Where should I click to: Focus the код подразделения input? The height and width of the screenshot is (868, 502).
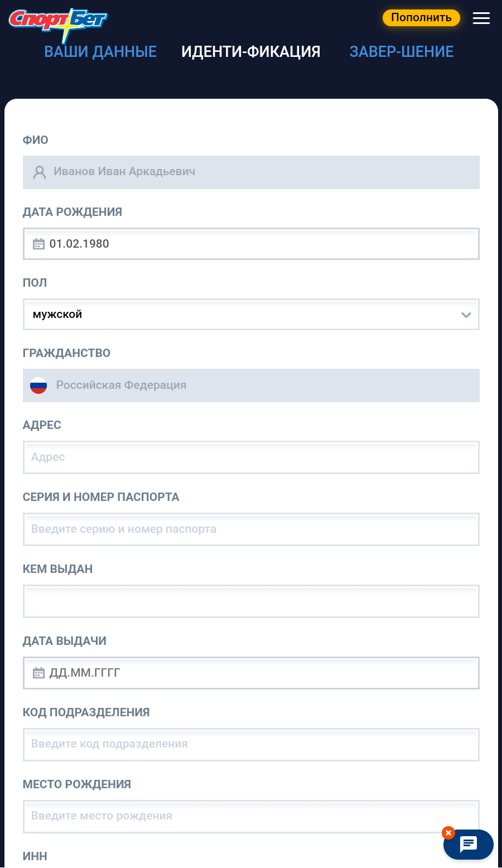pos(251,744)
